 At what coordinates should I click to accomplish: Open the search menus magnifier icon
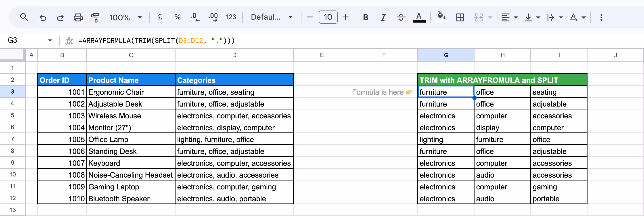pos(24,17)
